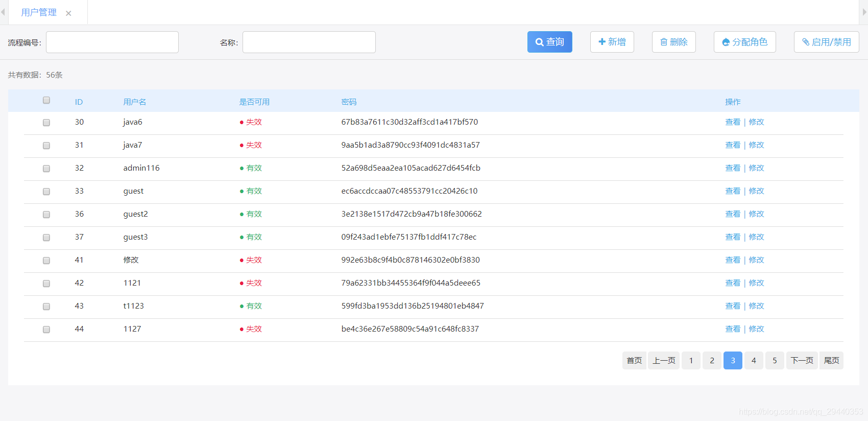Open 查看 for guest3

click(x=733, y=237)
